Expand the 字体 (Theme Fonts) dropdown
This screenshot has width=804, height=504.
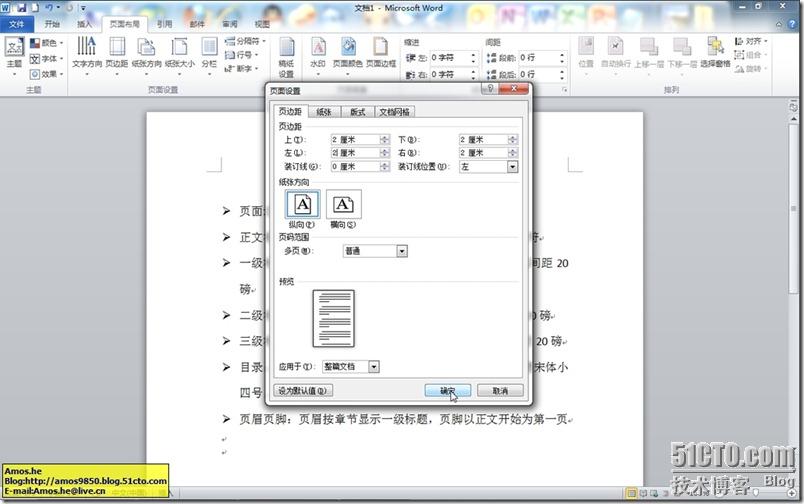tap(62, 58)
